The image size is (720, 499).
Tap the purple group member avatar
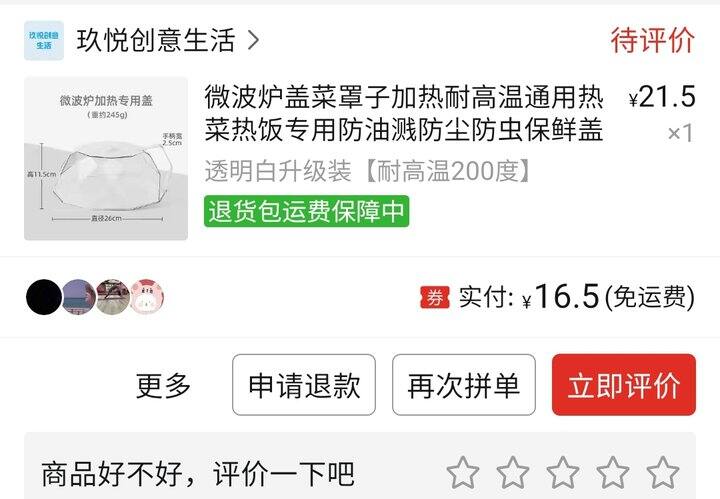tap(79, 297)
